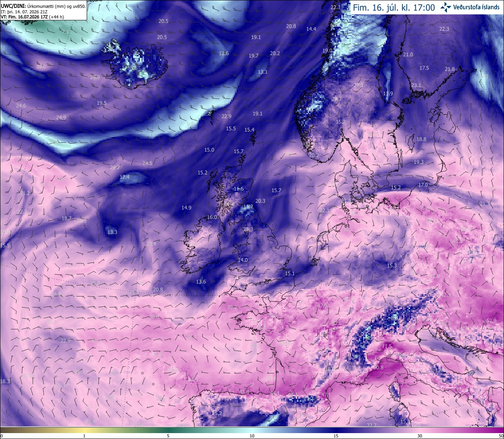504x439 pixels.
Task: Click the 12.4 value over the Atlantic
Action: [124, 177]
